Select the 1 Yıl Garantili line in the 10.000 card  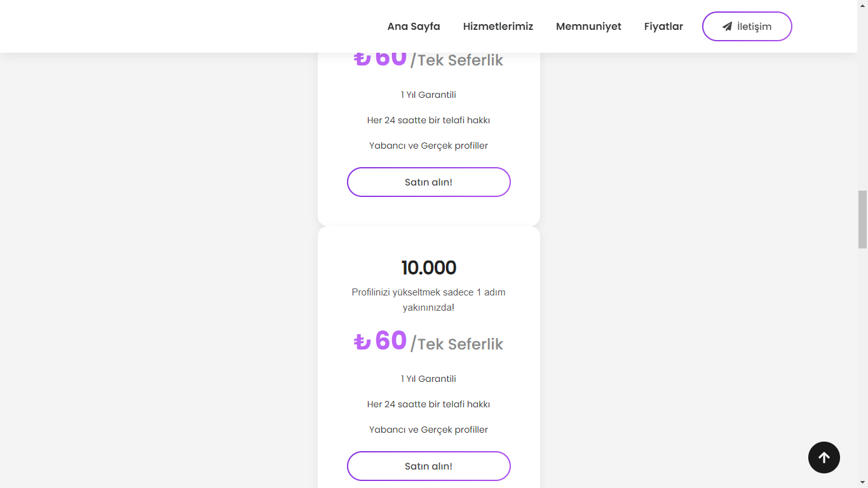click(x=429, y=379)
